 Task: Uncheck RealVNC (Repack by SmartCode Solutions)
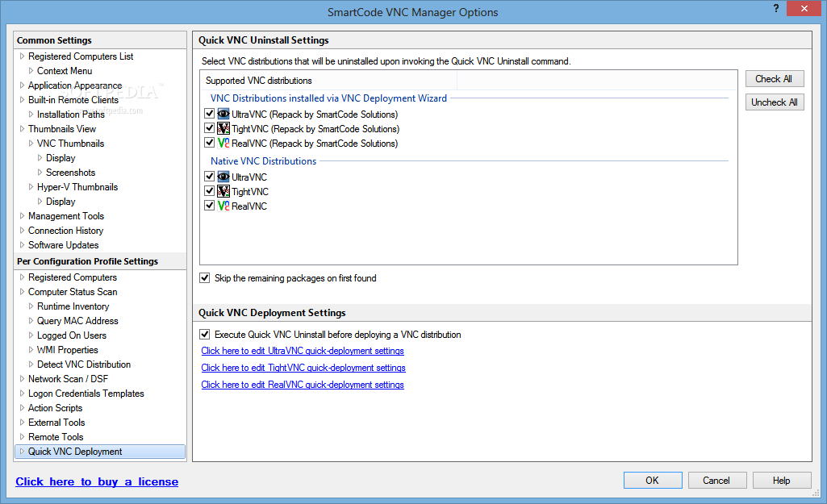pos(210,143)
